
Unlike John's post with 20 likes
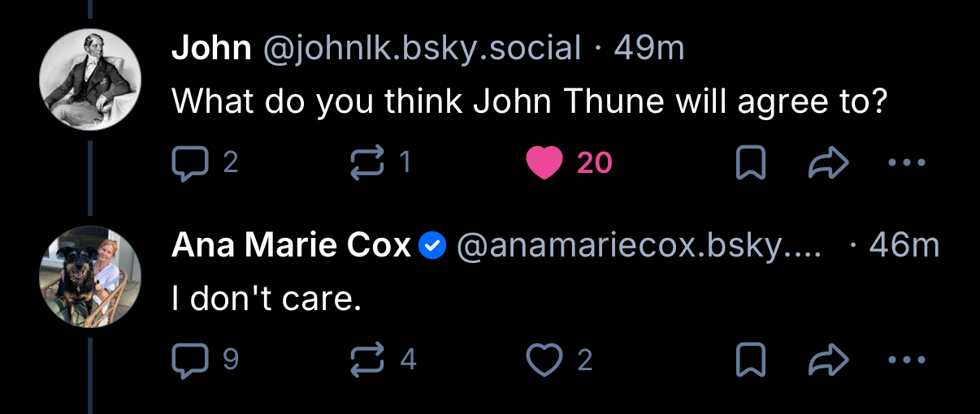click(544, 163)
